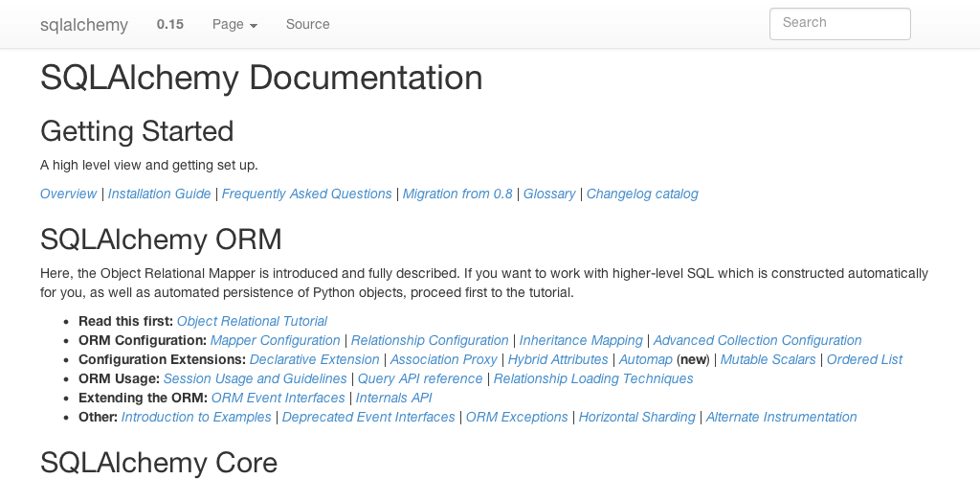980x479 pixels.
Task: Open Migration from 0.8 link
Action: click(457, 194)
